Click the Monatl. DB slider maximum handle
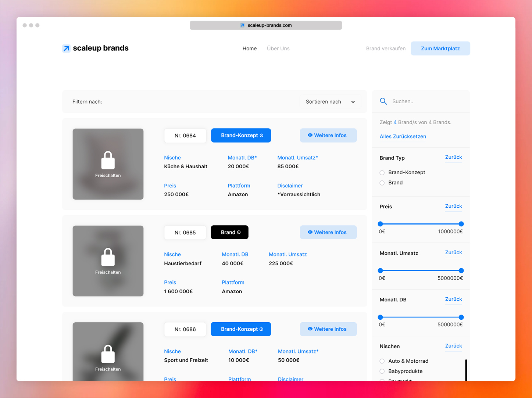 (461, 317)
